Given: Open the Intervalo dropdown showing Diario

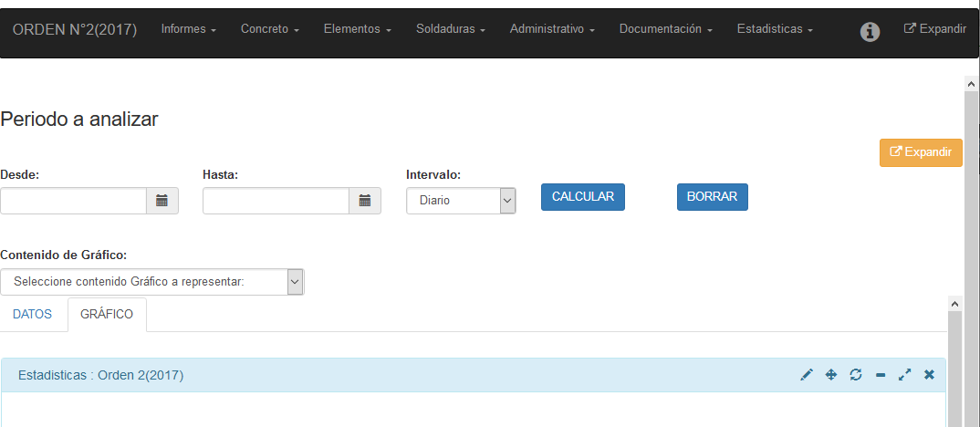Looking at the screenshot, I should click(461, 201).
